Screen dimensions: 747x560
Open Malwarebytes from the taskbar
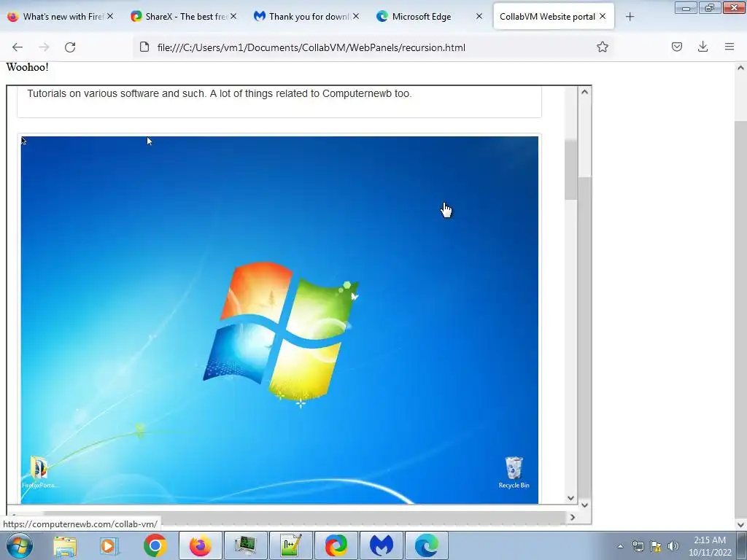click(x=382, y=545)
